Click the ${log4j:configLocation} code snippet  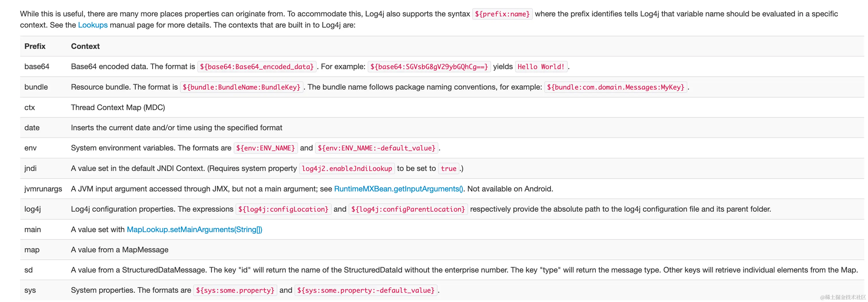(x=283, y=209)
